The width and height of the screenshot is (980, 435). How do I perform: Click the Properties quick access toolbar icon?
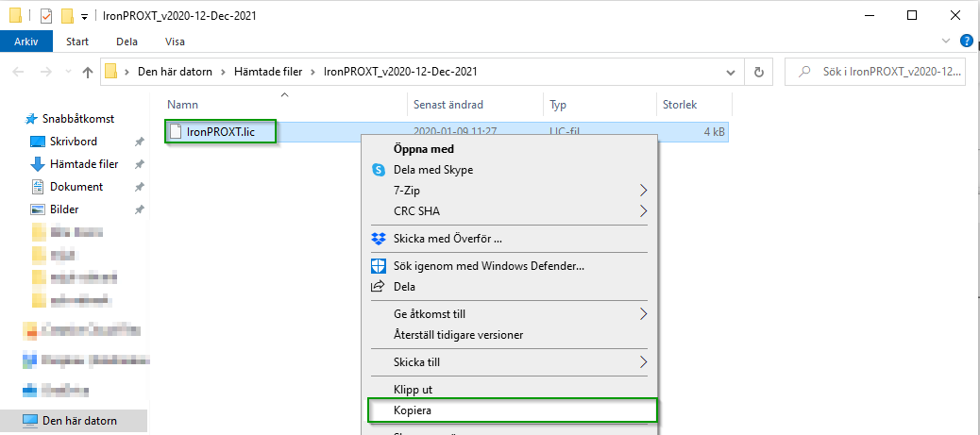coord(46,16)
